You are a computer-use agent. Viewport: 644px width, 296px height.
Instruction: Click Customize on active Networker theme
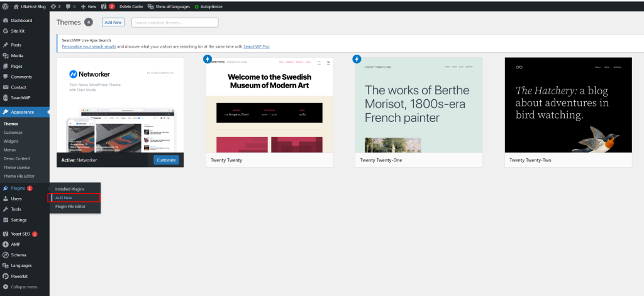[166, 160]
